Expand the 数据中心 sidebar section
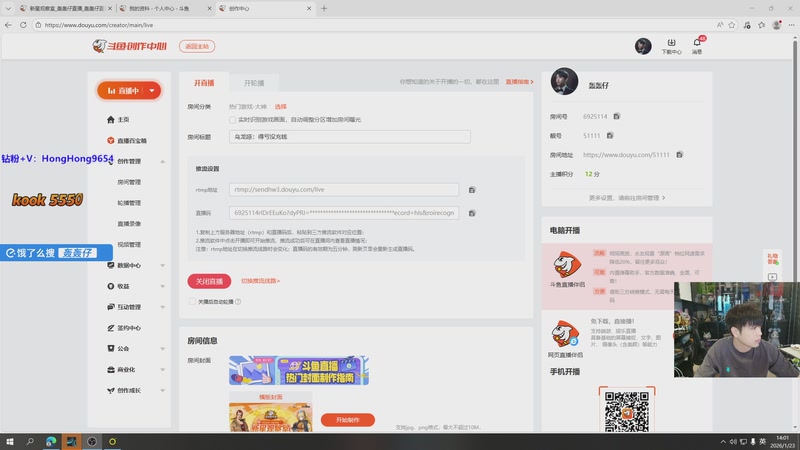800x450 pixels. pos(163,266)
